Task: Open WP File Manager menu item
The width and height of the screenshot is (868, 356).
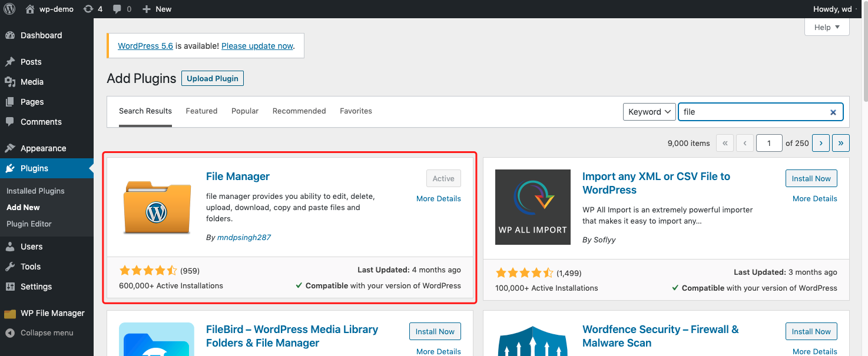Action: [52, 313]
